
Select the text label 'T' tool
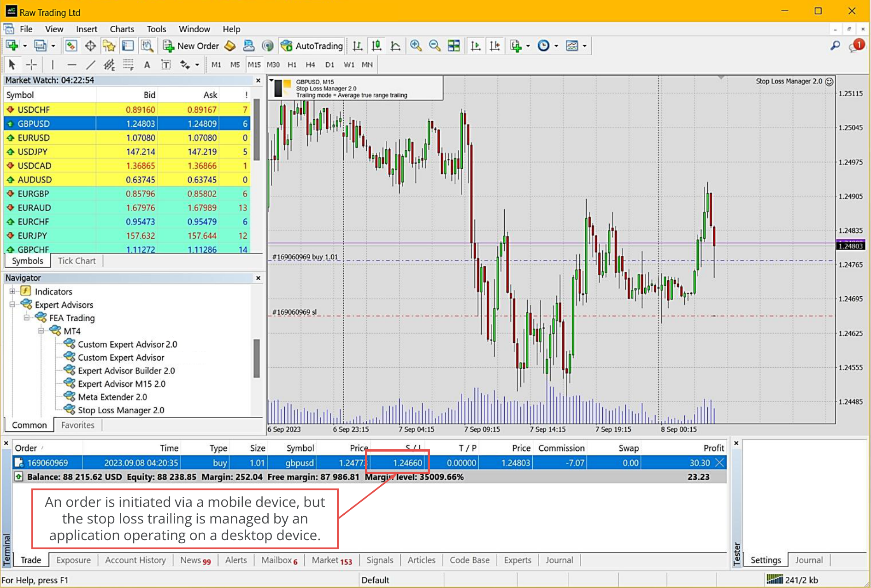(166, 65)
